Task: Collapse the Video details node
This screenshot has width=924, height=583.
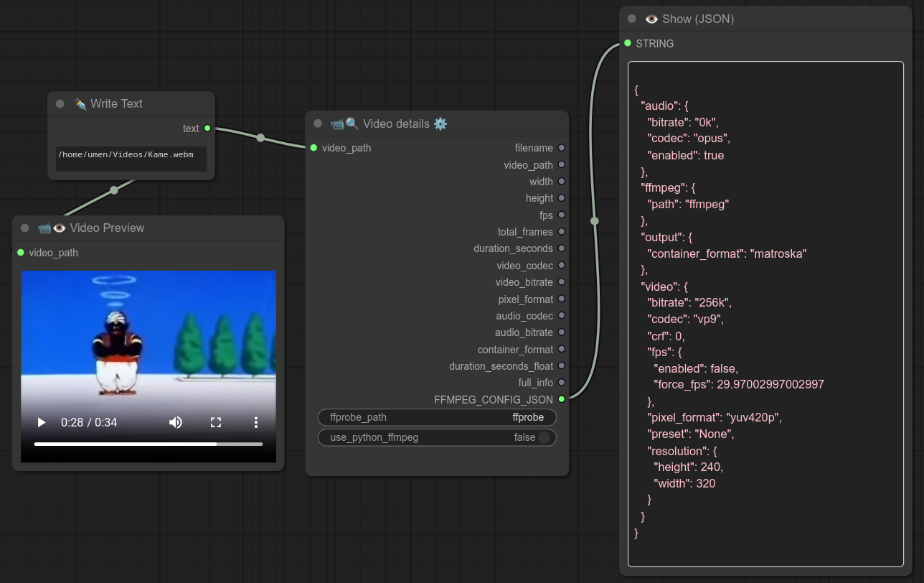Action: point(318,123)
